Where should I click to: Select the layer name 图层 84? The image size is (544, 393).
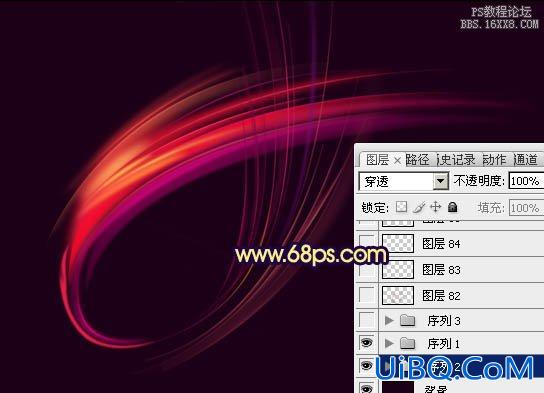[441, 244]
